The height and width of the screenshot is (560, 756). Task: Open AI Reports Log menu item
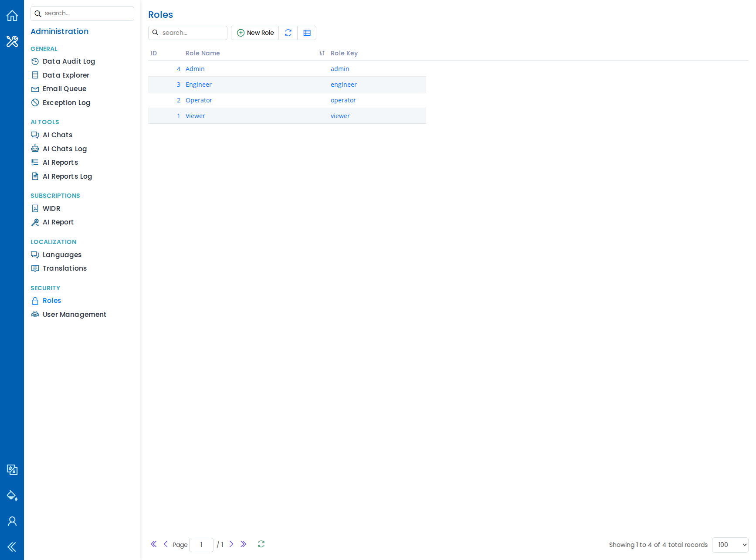(x=67, y=176)
